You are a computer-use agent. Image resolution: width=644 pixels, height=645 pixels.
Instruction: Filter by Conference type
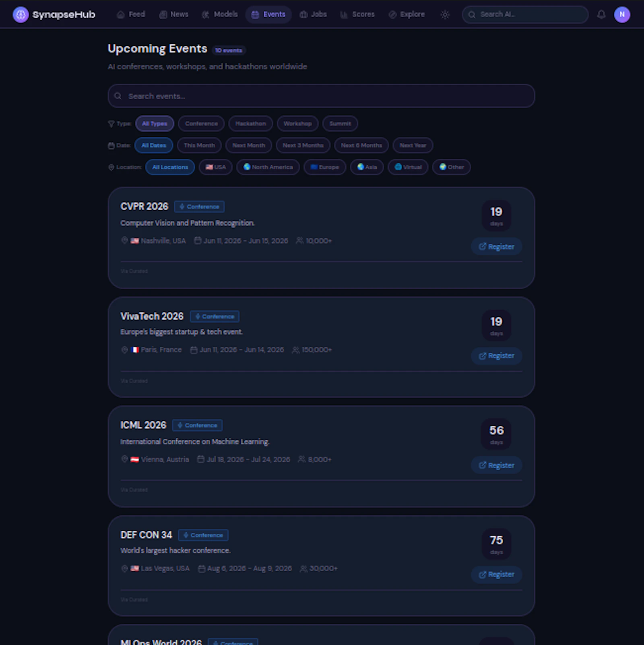click(x=201, y=124)
